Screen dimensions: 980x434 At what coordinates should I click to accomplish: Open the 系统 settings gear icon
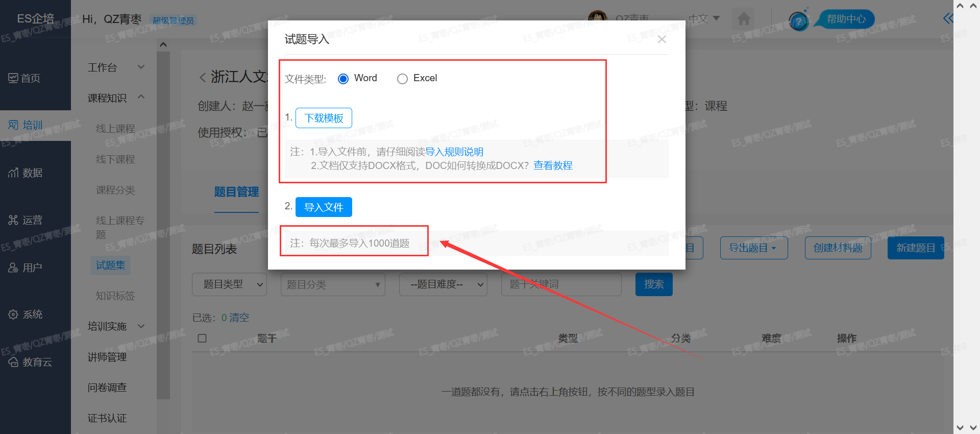pos(13,315)
